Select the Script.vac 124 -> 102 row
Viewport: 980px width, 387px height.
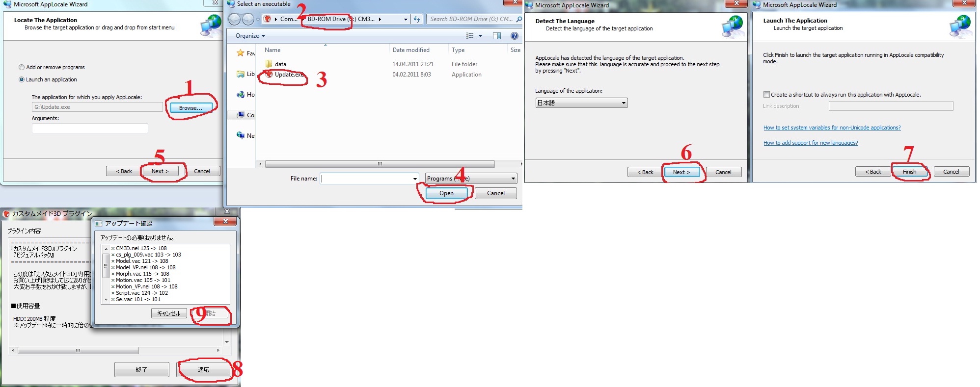coord(140,293)
